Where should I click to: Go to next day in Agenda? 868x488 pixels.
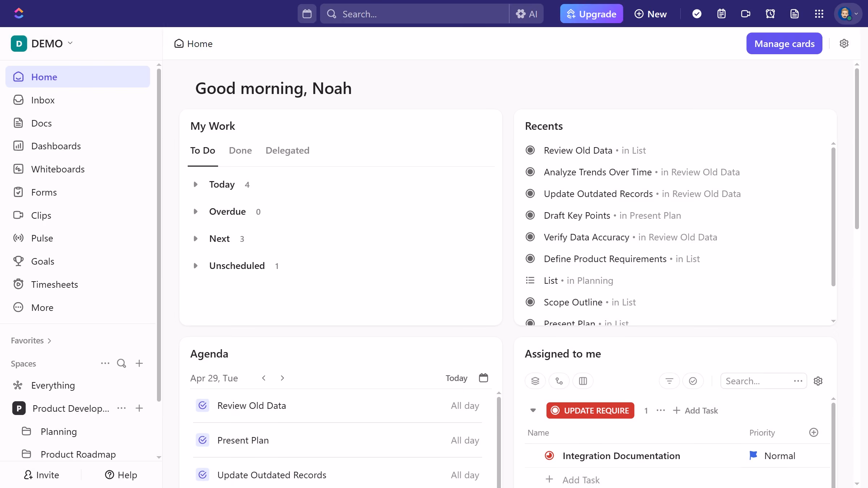pos(282,378)
